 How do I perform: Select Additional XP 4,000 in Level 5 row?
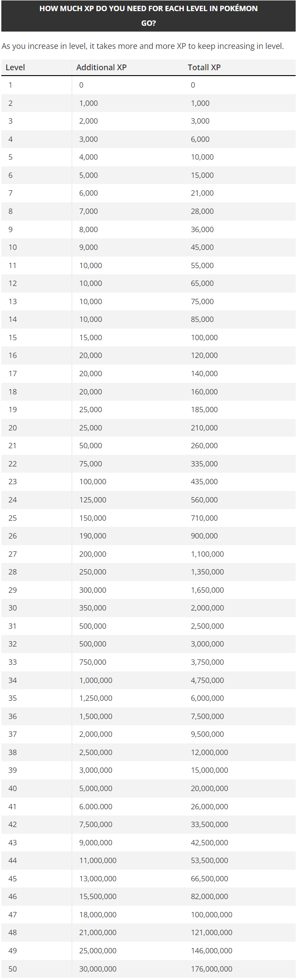88,157
